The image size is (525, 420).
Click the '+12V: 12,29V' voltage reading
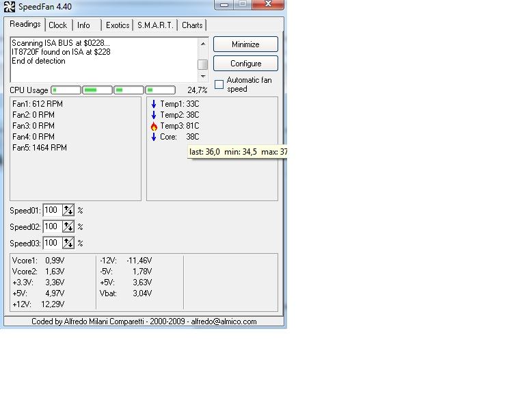38,304
